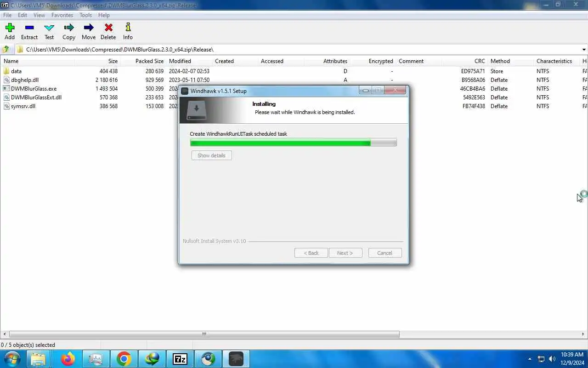Click the horizontal scrollbar right arrow
The width and height of the screenshot is (588, 368).
pyautogui.click(x=584, y=334)
